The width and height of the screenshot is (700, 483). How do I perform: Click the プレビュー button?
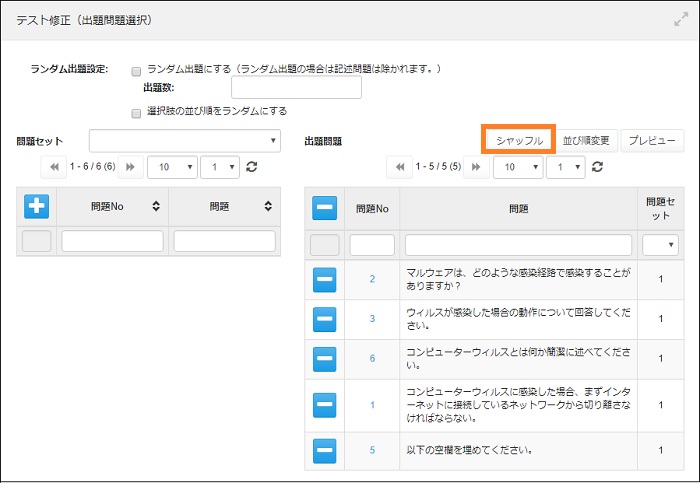click(654, 140)
